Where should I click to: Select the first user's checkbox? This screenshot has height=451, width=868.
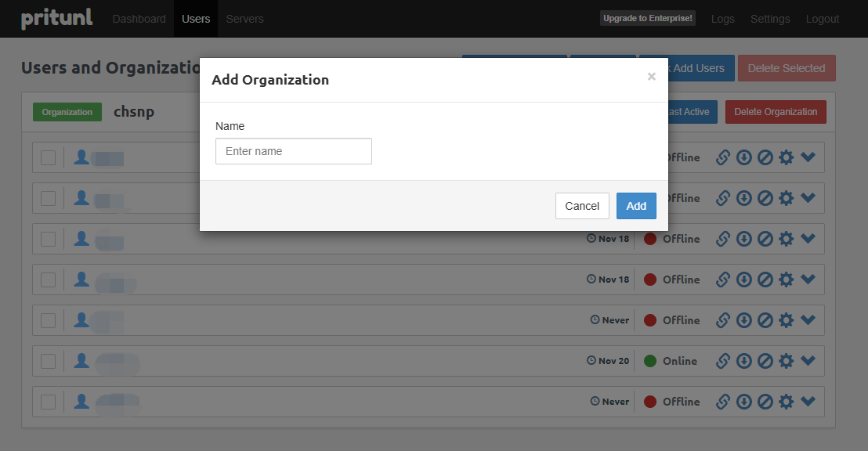point(49,157)
